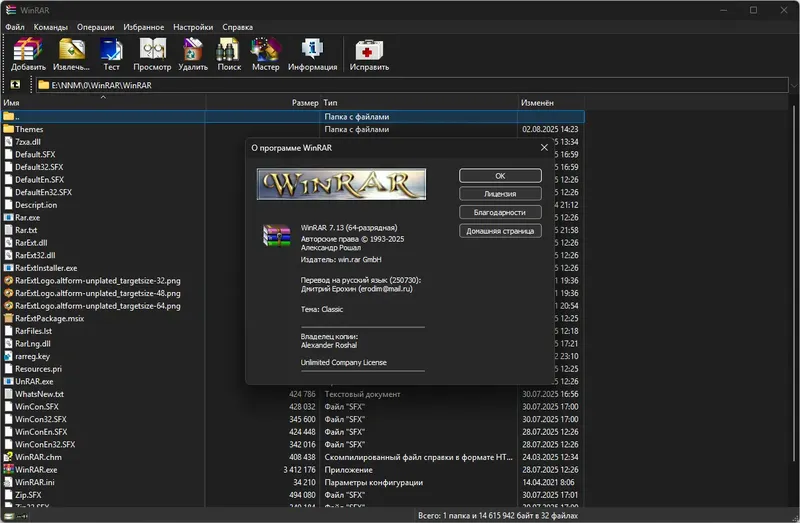Click the 7zxa.dll file icon

coord(8,142)
